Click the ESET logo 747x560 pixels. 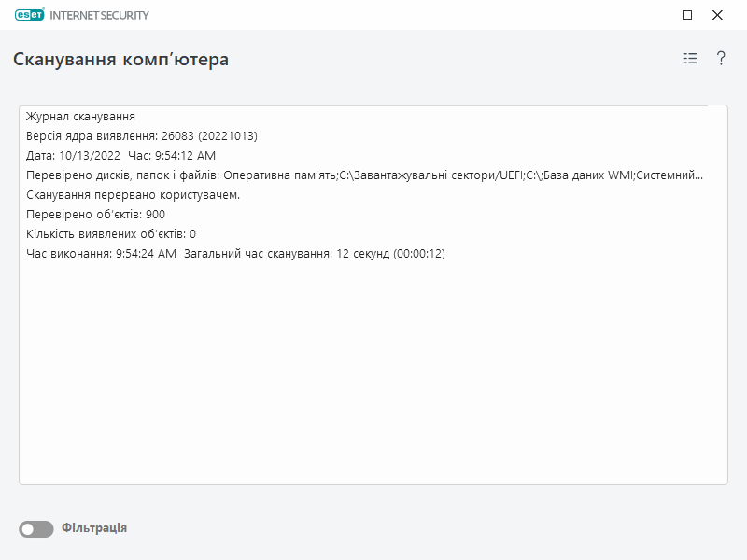coord(31,14)
